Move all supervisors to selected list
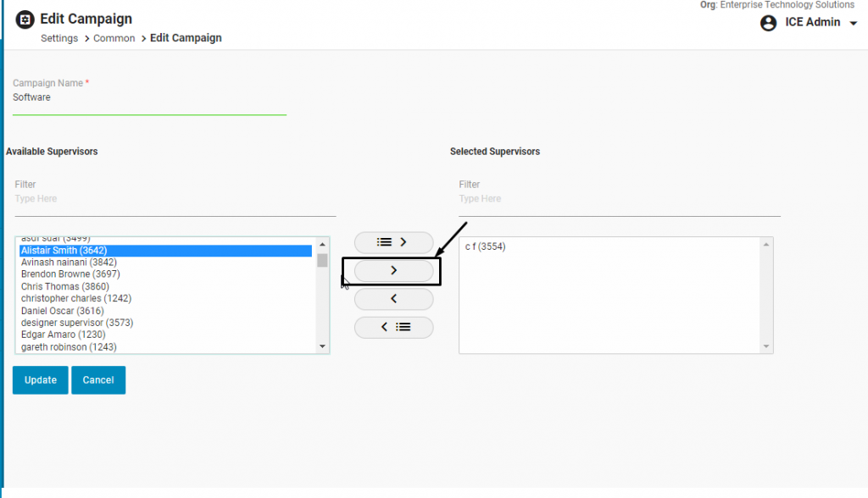Viewport: 868px width, 498px height. point(393,242)
